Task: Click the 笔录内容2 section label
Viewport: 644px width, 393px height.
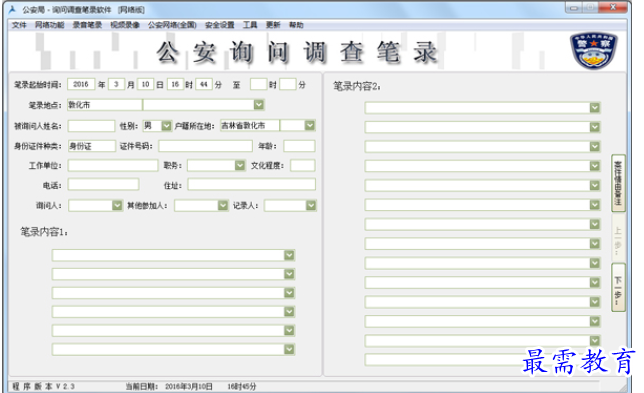Action: pos(357,86)
